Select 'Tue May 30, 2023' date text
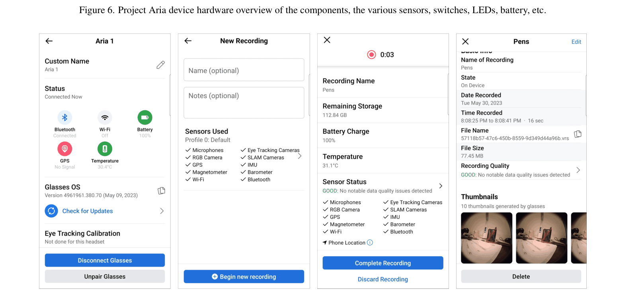 (481, 103)
